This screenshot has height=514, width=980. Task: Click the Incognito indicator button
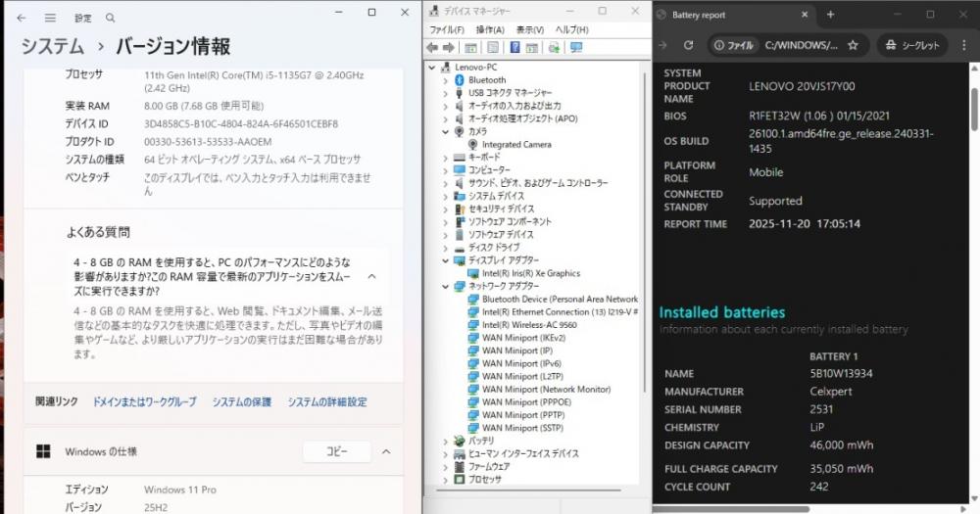pos(912,45)
